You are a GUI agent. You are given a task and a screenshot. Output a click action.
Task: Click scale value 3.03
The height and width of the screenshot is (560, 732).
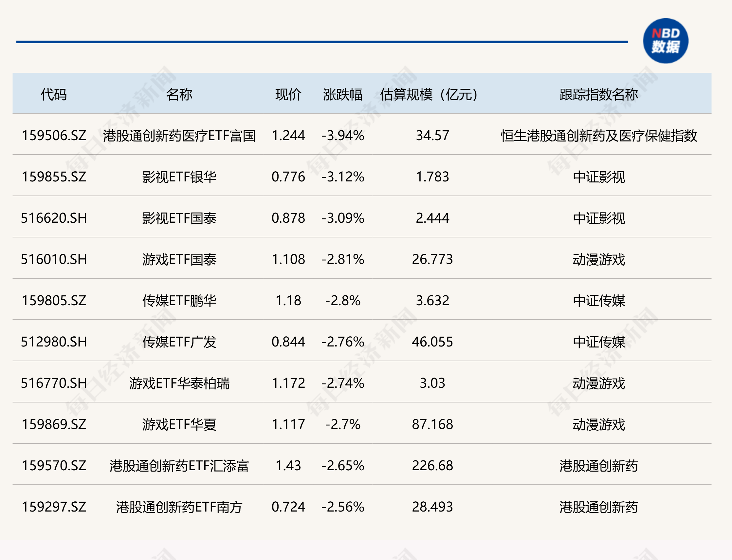tap(432, 384)
